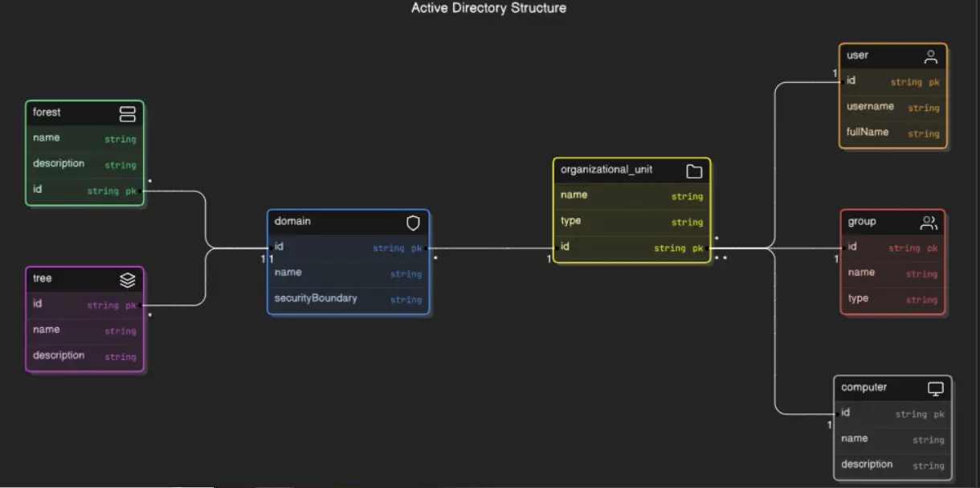Screen dimensions: 980x488
Task: Click the id primary key row in forest
Action: [84, 191]
